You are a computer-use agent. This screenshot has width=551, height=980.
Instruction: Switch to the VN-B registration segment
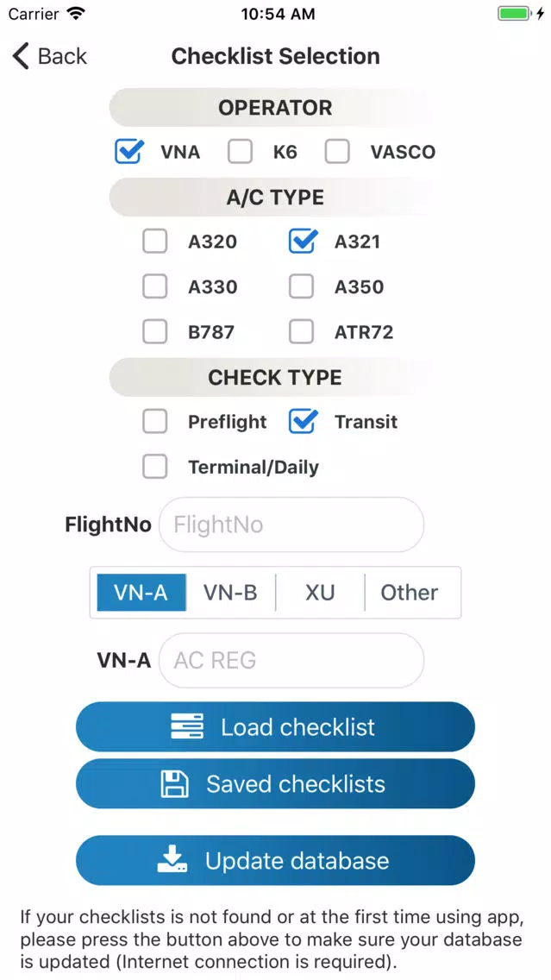230,593
